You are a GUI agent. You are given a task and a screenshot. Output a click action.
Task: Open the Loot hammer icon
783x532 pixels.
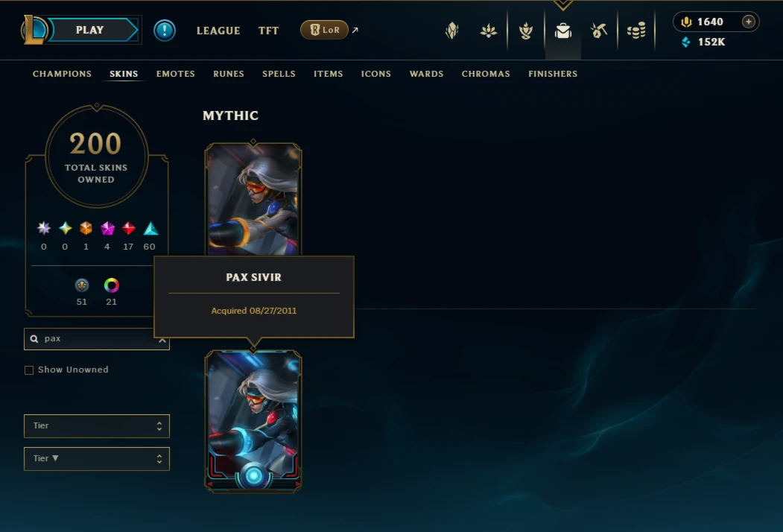599,31
